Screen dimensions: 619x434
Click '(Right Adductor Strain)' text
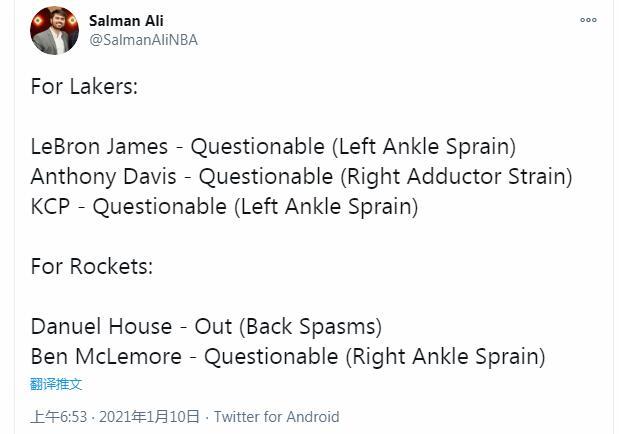coord(456,177)
